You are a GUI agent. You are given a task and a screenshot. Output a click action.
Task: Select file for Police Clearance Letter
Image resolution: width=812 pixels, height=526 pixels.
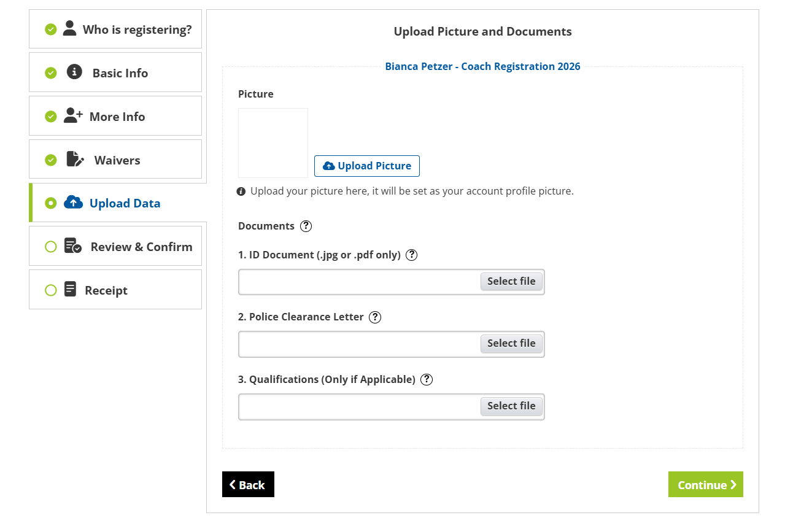click(511, 344)
